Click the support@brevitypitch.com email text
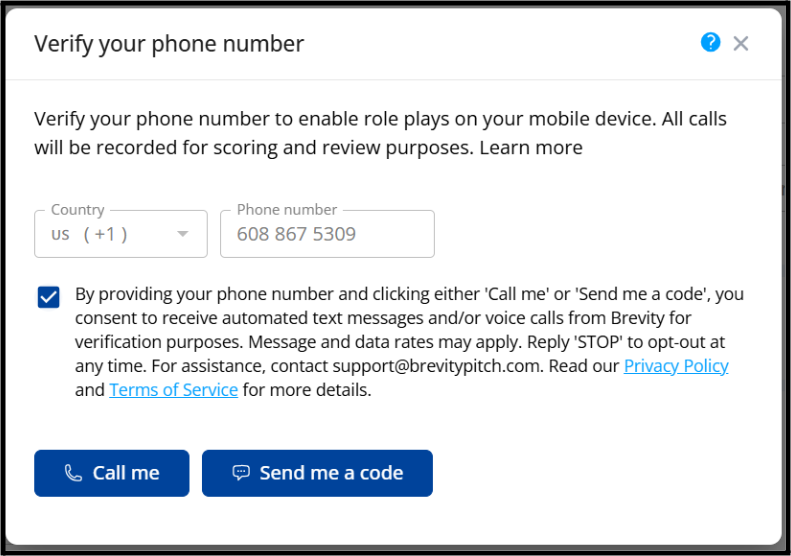 [x=436, y=366]
